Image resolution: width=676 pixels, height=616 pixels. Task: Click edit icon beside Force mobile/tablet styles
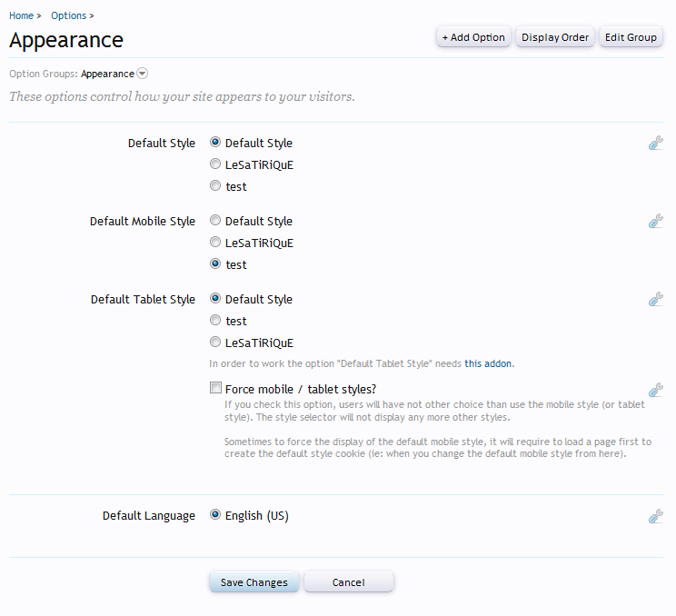[655, 390]
